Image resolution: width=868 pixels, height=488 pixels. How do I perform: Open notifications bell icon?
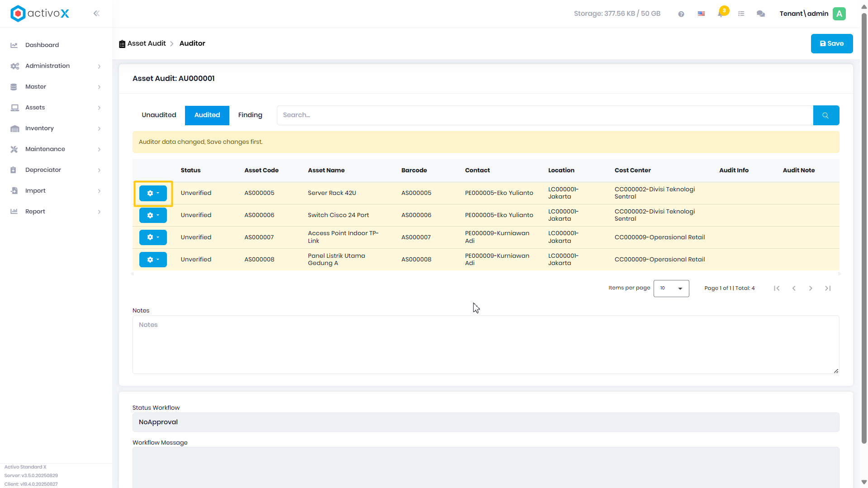point(721,14)
